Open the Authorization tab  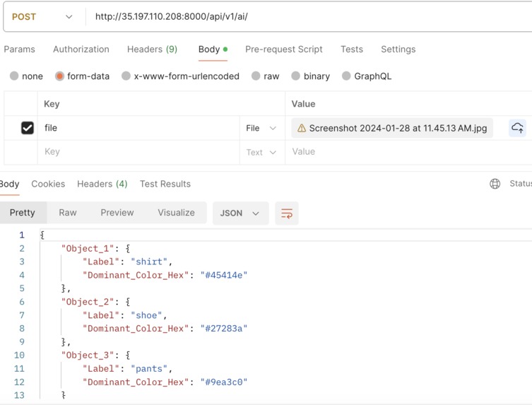[81, 49]
